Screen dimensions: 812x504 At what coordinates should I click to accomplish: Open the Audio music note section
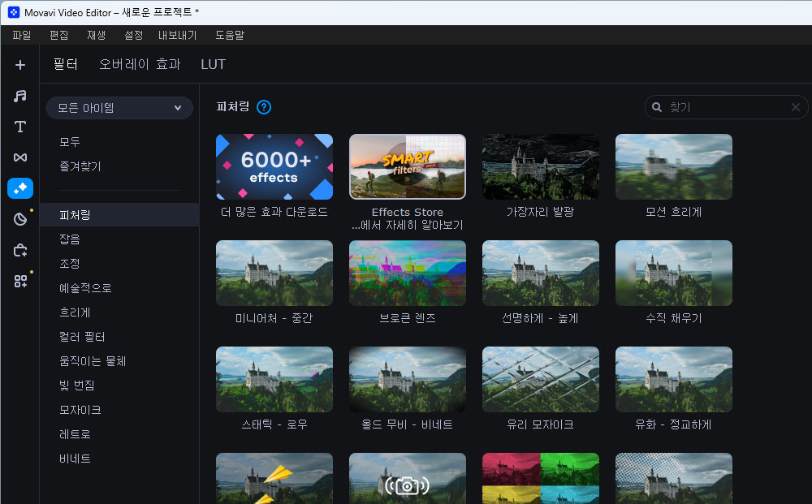[x=20, y=96]
